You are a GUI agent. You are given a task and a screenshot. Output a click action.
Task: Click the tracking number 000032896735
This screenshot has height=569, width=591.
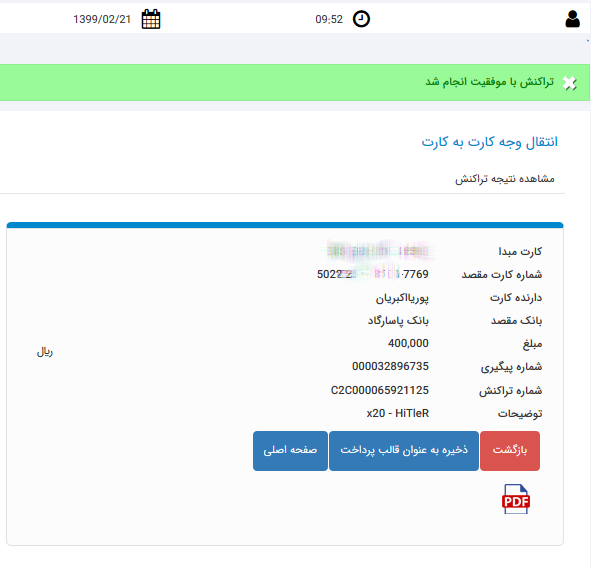390,366
